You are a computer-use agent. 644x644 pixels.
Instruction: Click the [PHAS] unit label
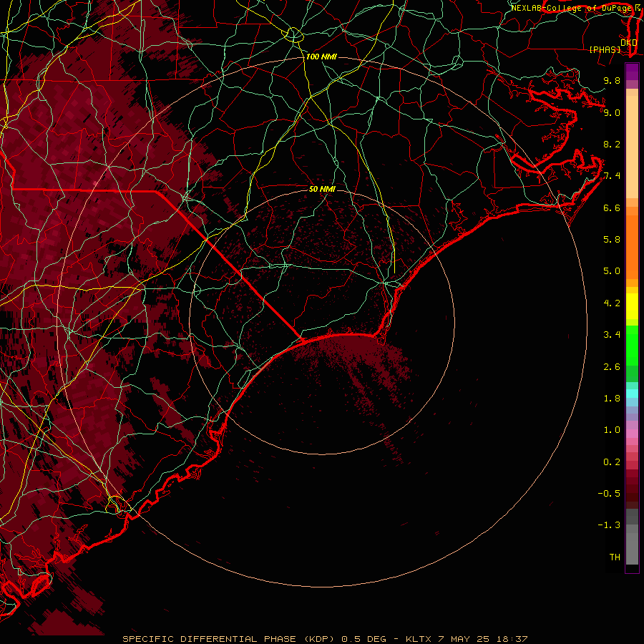coord(605,49)
